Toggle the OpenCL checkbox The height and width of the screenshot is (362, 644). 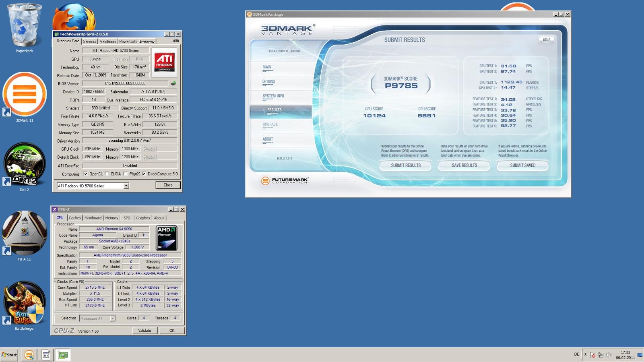point(85,174)
